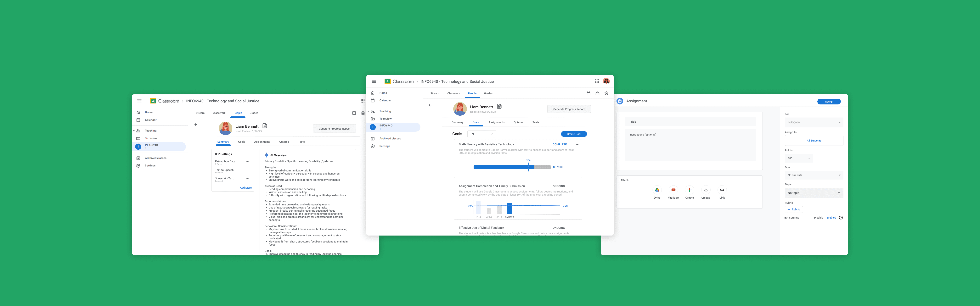Click the YouTube attach icon
The width and height of the screenshot is (980, 306).
(673, 190)
